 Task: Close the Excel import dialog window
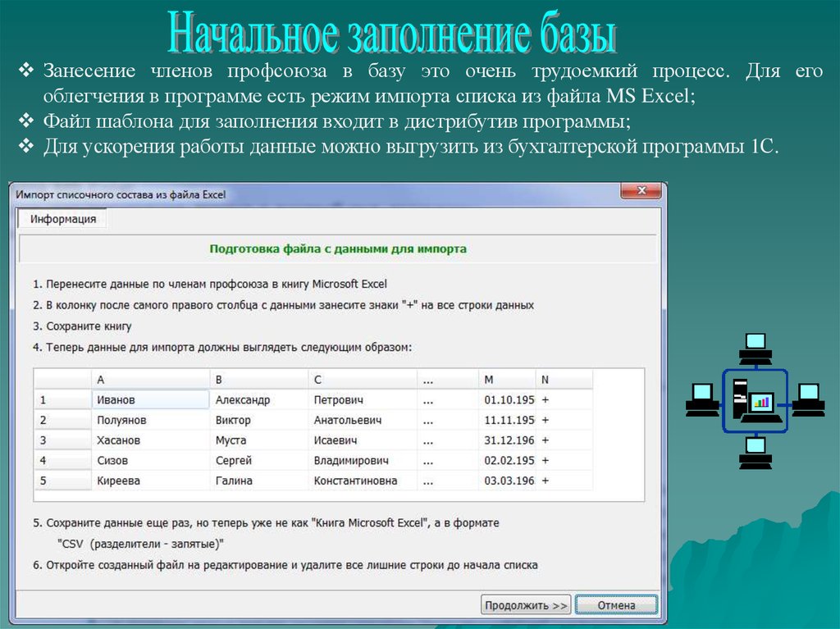tap(641, 192)
